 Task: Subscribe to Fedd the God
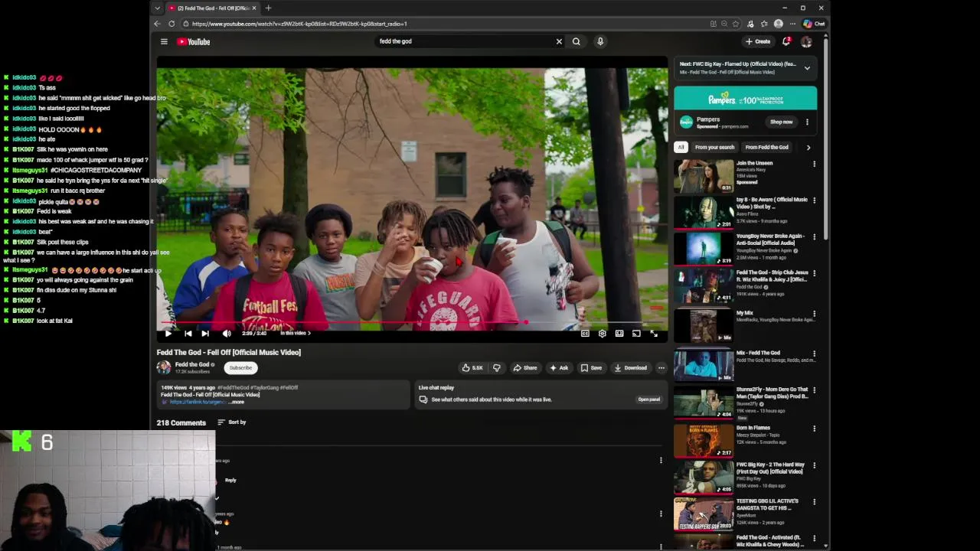[x=240, y=368]
